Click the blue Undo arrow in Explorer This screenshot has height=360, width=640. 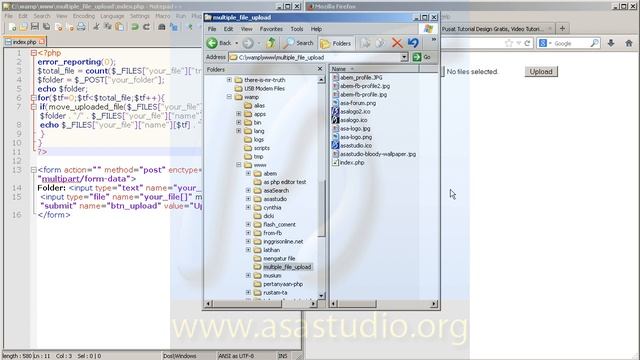[x=413, y=43]
